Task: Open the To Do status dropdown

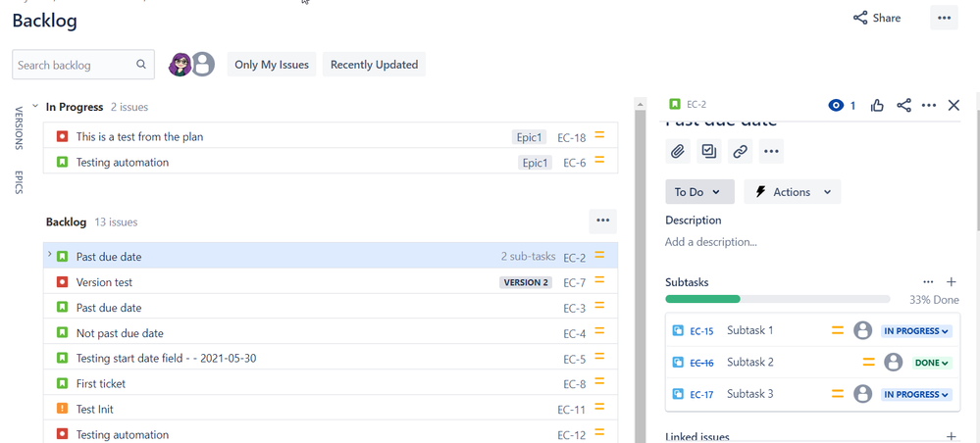Action: coord(700,192)
